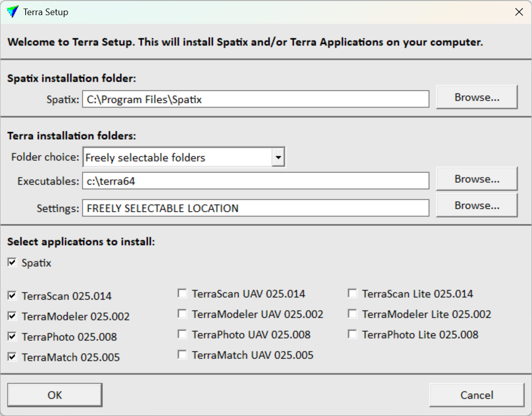Enable TerraScan Lite 025.014 checkbox
Image resolution: width=532 pixels, height=416 pixels.
tap(352, 293)
